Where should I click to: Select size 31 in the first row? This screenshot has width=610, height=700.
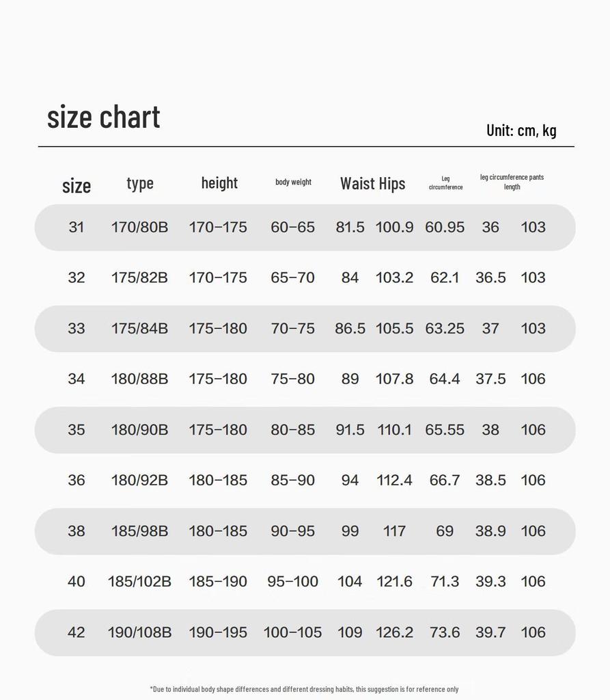click(77, 227)
